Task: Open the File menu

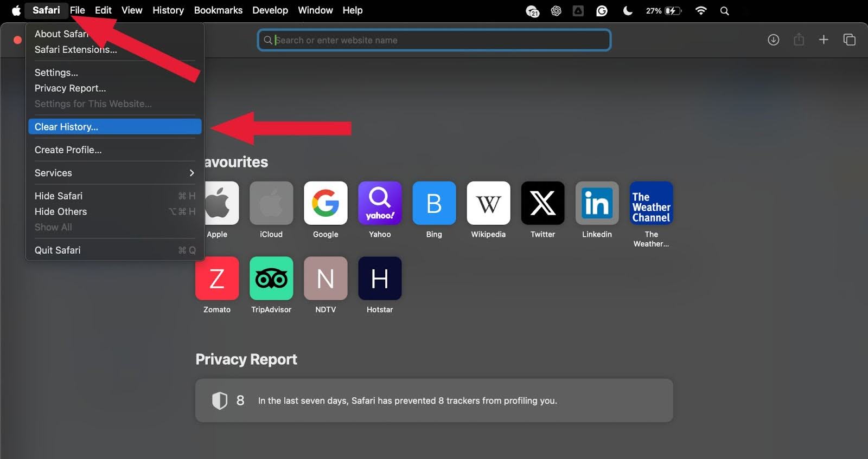Action: pyautogui.click(x=78, y=10)
